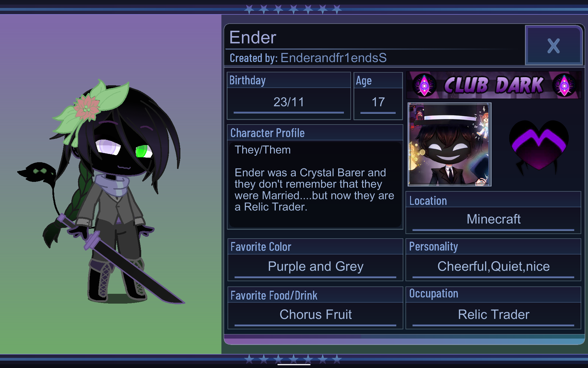The width and height of the screenshot is (588, 368).
Task: Close the Ender profile panel
Action: [x=554, y=45]
